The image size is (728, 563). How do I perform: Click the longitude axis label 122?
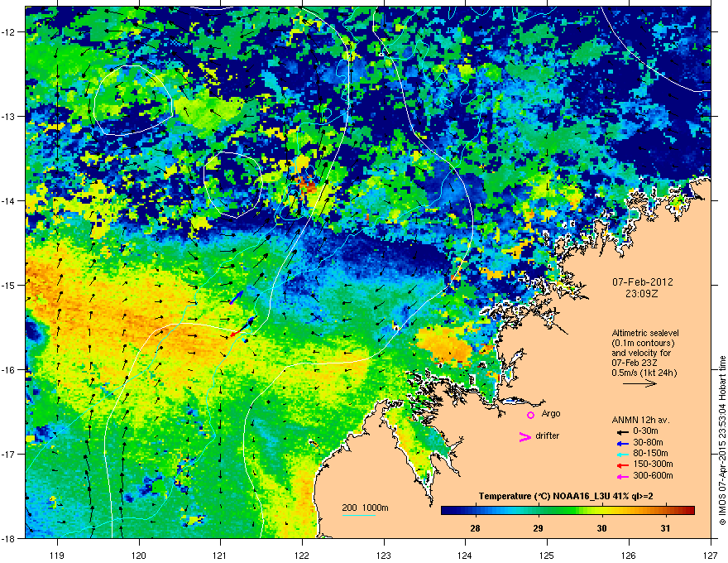(302, 555)
